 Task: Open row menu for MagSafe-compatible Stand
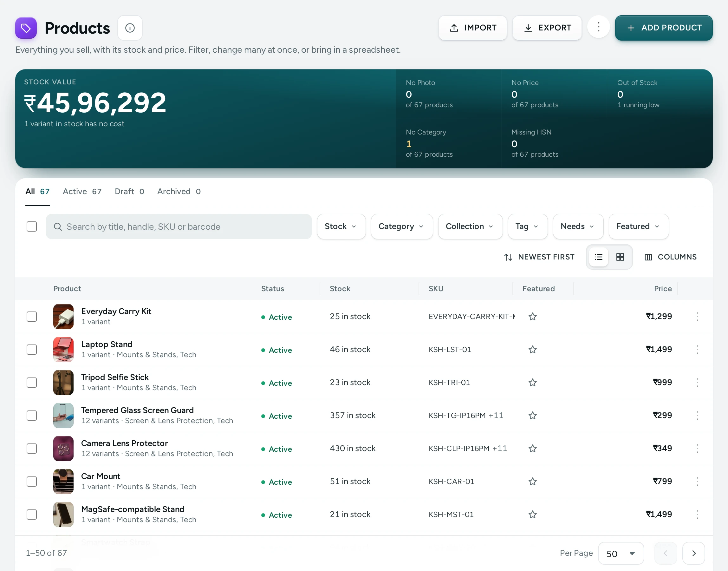click(x=697, y=514)
